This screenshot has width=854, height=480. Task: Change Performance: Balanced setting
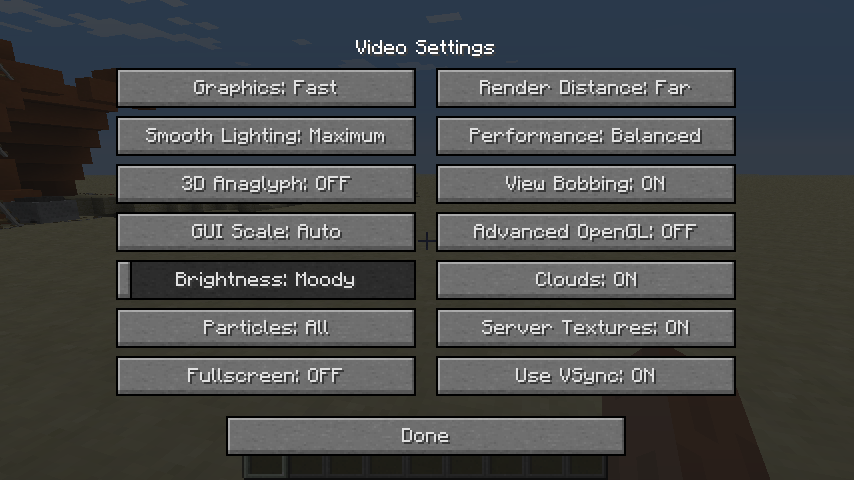pyautogui.click(x=585, y=136)
